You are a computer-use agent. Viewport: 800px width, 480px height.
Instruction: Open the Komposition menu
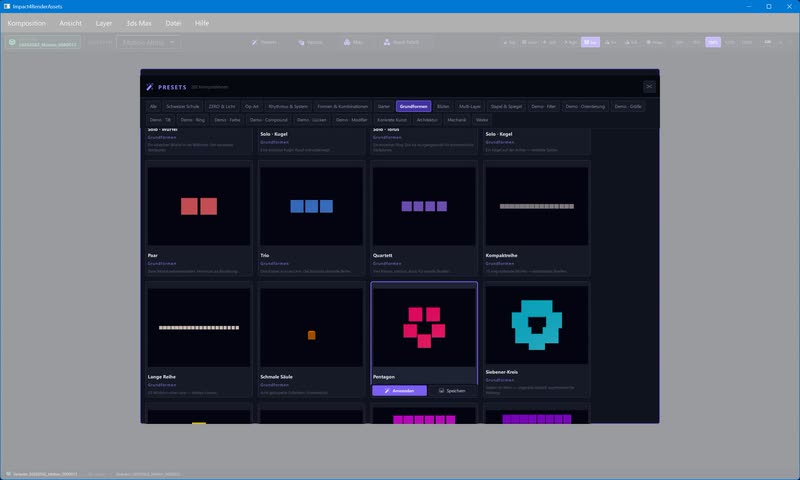click(x=27, y=23)
